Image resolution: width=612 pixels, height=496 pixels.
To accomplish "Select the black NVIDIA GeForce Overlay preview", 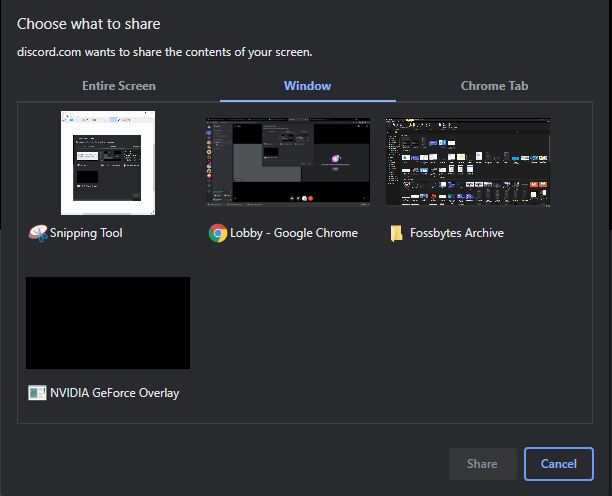I will click(x=108, y=323).
